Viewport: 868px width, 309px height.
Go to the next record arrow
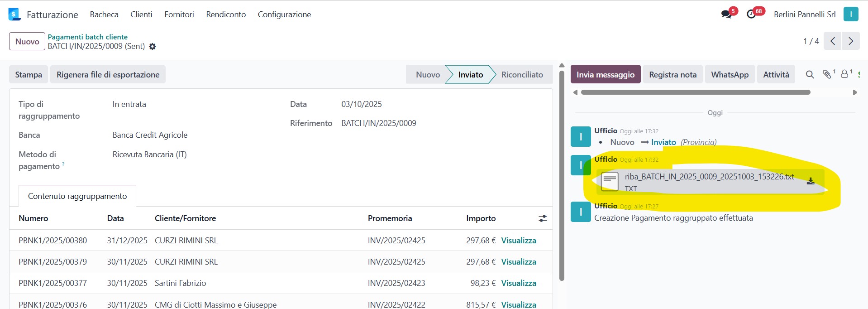(x=851, y=41)
